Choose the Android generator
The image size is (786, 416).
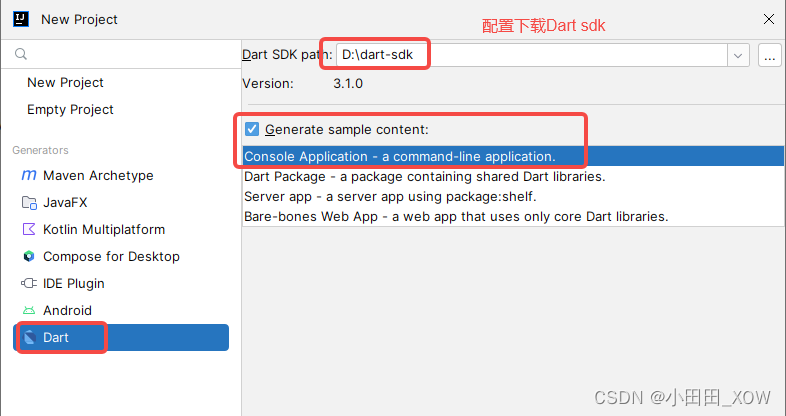click(121, 311)
